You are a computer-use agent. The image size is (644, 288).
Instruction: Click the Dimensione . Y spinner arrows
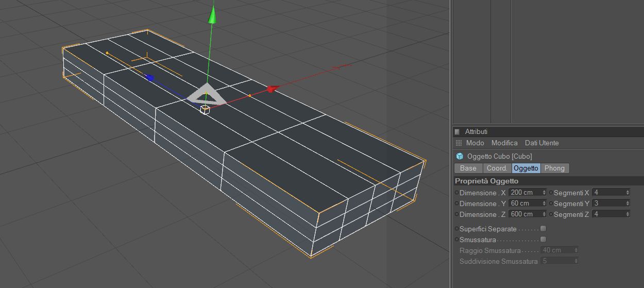tap(544, 203)
